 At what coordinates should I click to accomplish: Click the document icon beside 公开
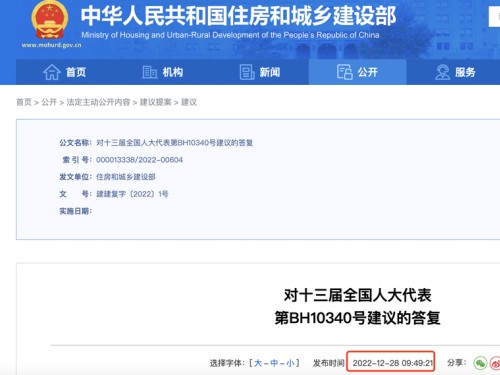pos(345,72)
